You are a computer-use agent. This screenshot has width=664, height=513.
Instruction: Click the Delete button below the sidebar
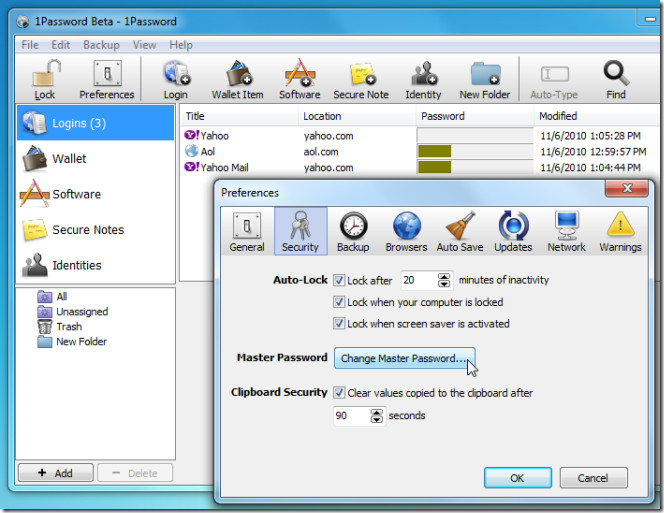[x=135, y=473]
